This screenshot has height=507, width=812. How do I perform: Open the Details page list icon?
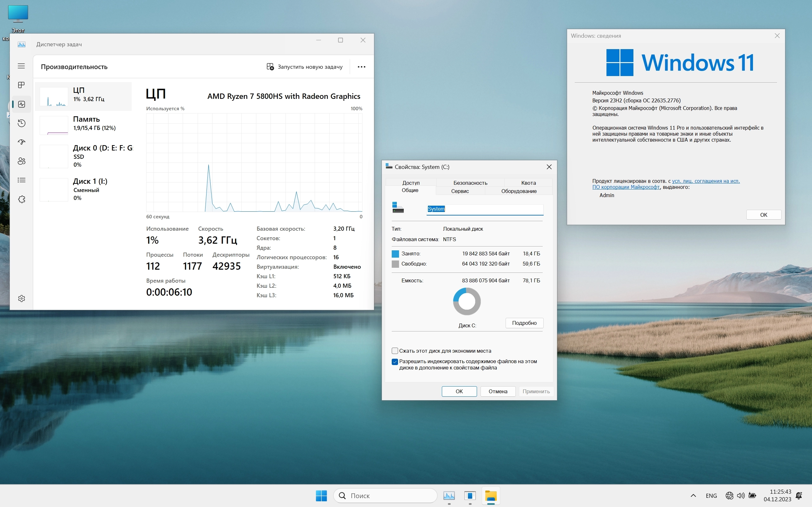[22, 180]
